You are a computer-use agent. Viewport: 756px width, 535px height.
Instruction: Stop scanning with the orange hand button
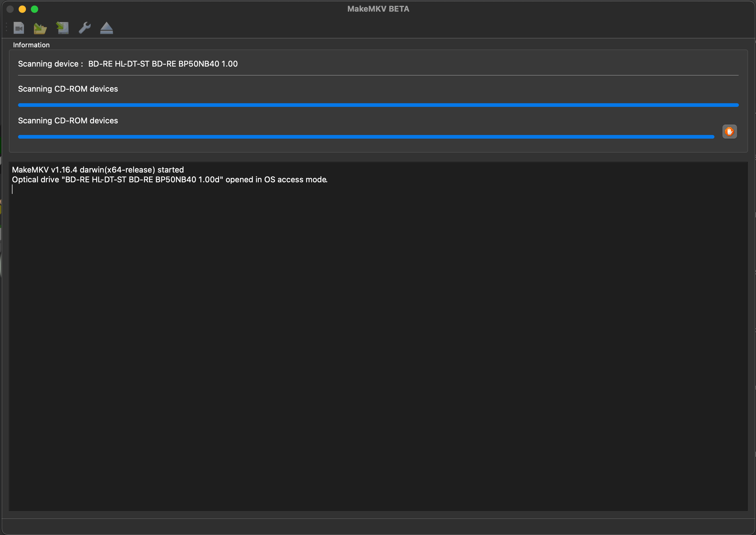click(729, 131)
